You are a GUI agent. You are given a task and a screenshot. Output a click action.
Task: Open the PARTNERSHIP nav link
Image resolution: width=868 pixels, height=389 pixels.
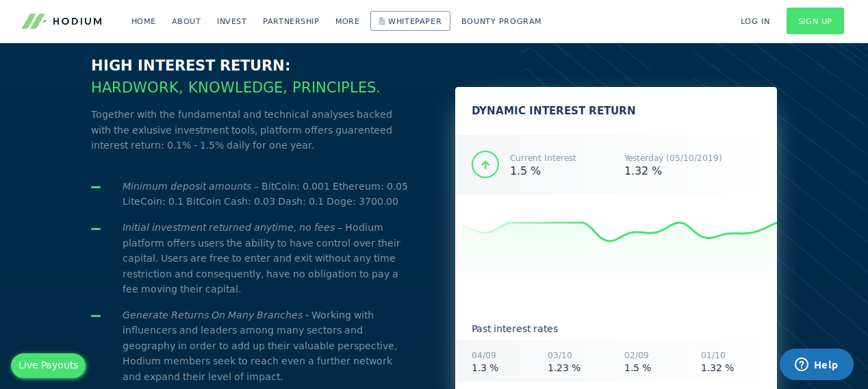click(x=291, y=21)
